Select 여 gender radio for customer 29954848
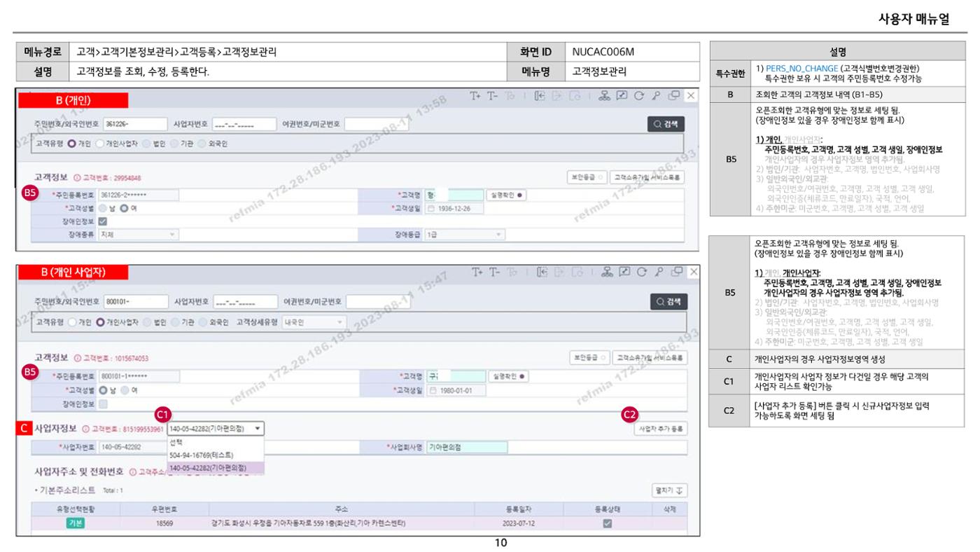The image size is (980, 552). click(x=124, y=208)
